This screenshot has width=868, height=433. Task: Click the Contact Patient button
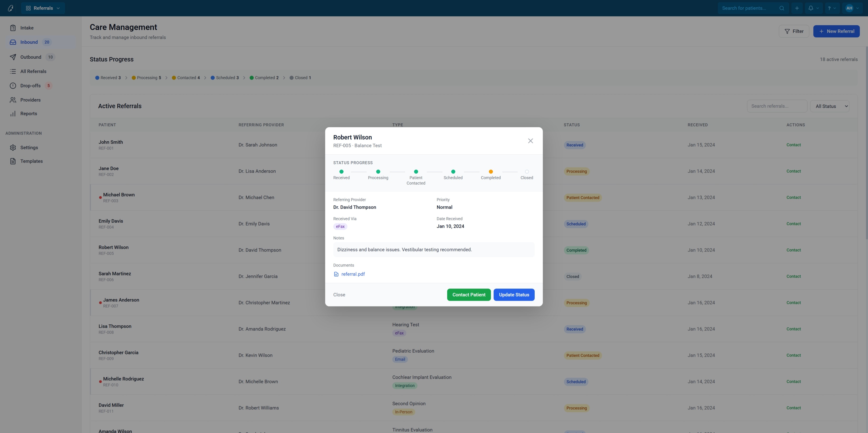[469, 295]
